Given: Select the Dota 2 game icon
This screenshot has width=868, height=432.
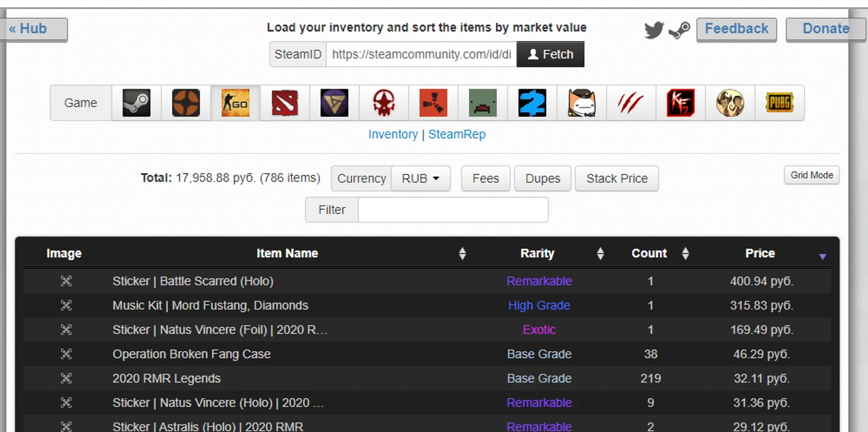Looking at the screenshot, I should pos(285,103).
